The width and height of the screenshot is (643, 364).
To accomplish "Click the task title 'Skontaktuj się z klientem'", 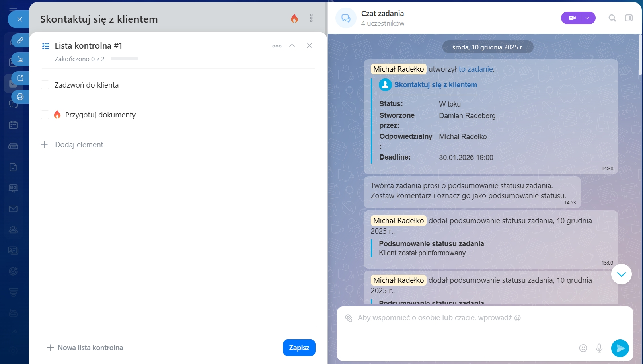I will pos(99,19).
